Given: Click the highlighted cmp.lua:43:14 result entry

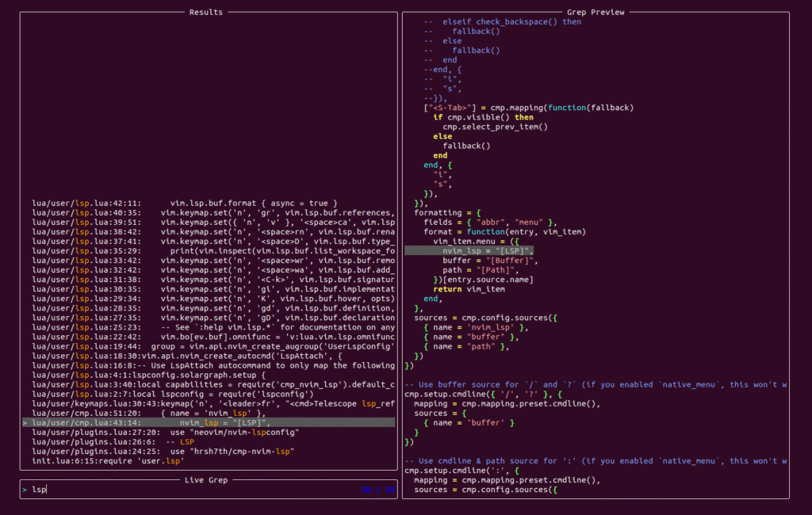Looking at the screenshot, I should pos(208,422).
